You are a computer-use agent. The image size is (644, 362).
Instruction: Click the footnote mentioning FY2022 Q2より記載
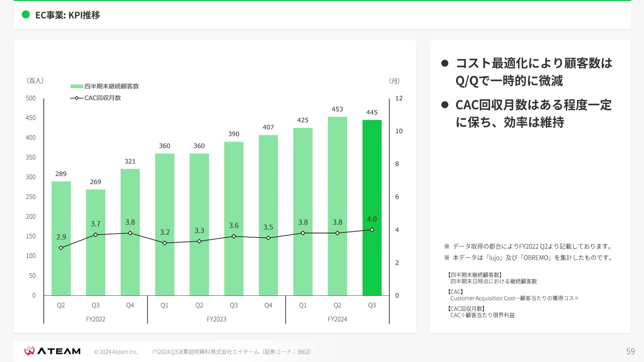[529, 246]
